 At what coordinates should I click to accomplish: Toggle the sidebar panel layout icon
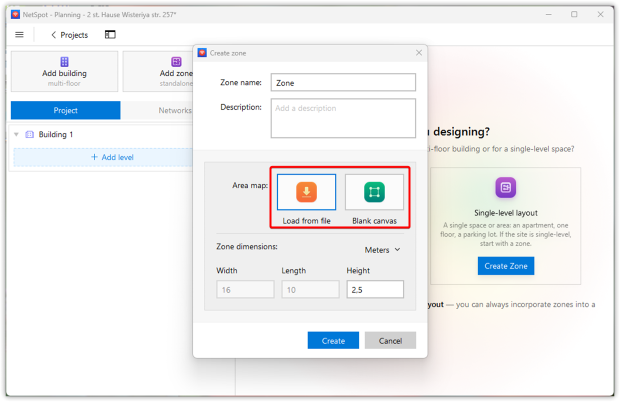110,35
